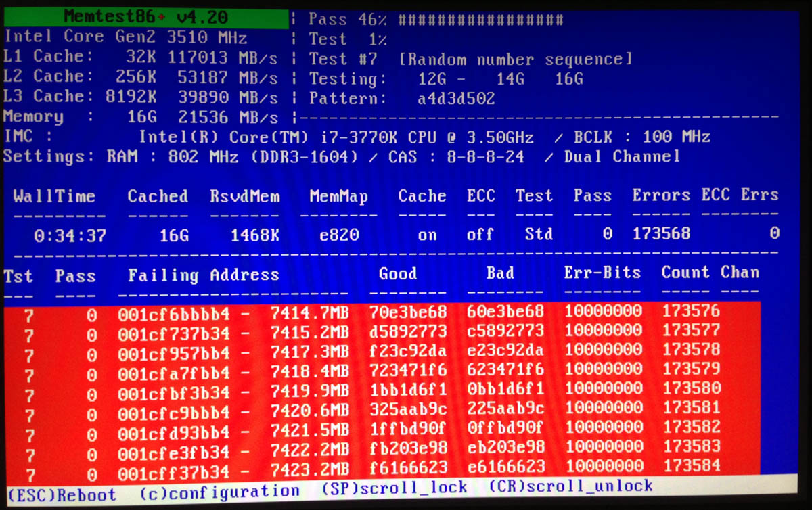Select failing address 001cf6bbbb4
The height and width of the screenshot is (510, 812).
(174, 315)
